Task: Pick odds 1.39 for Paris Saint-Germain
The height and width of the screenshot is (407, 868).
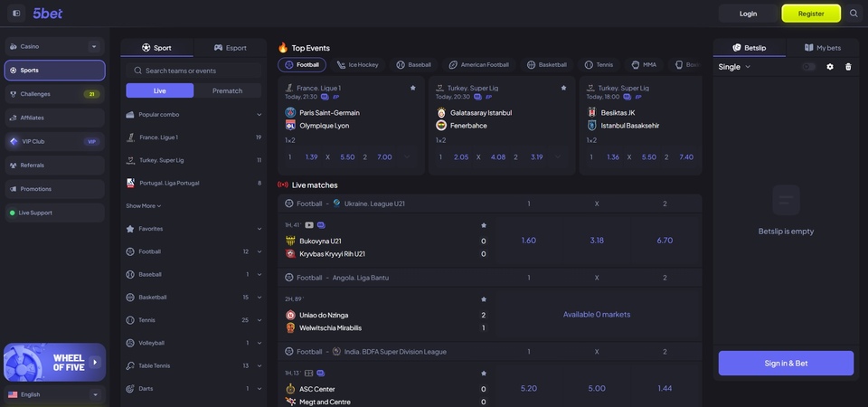Action: [x=302, y=156]
